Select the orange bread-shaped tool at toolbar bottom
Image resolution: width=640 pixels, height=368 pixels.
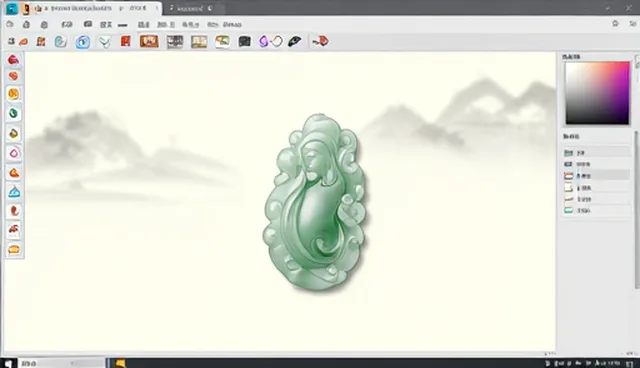point(14,249)
